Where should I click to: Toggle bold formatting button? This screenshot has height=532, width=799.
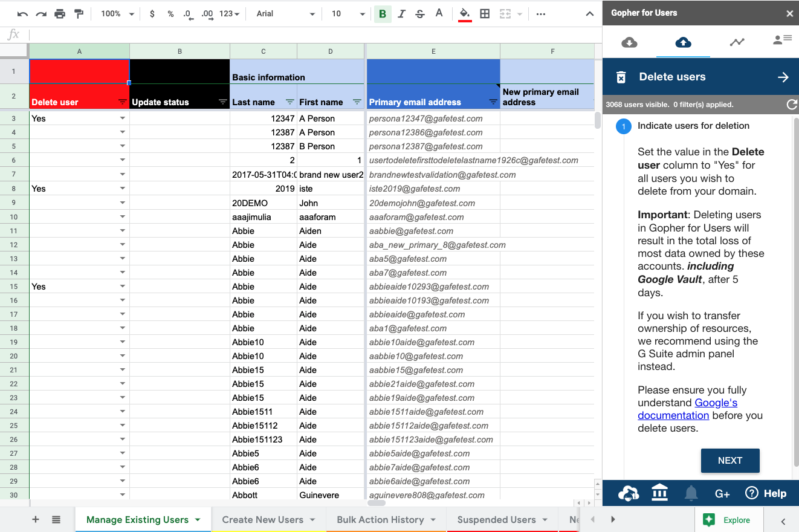click(x=382, y=14)
